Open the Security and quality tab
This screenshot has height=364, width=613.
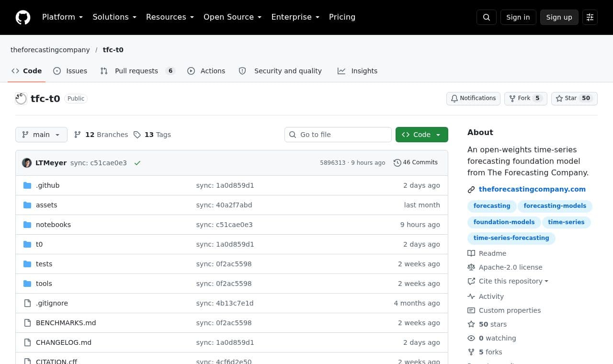[x=280, y=71]
